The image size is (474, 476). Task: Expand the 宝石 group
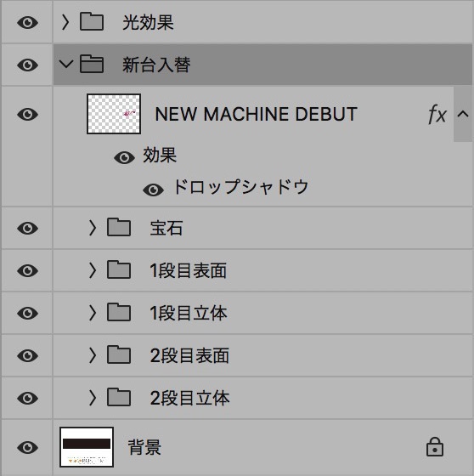click(93, 228)
